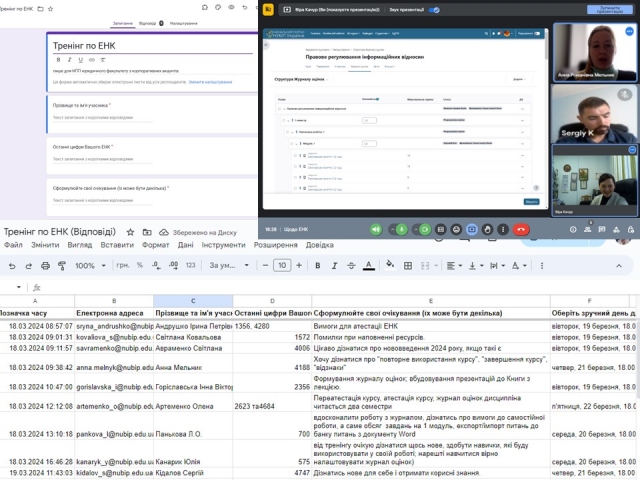Toggle the Звук презентації switch
The image size is (640, 480).
pos(434,8)
